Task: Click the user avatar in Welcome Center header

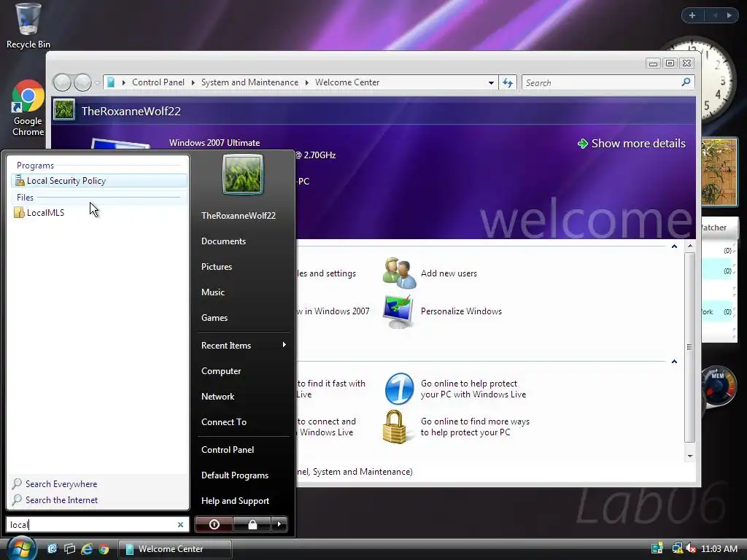Action: [x=64, y=109]
